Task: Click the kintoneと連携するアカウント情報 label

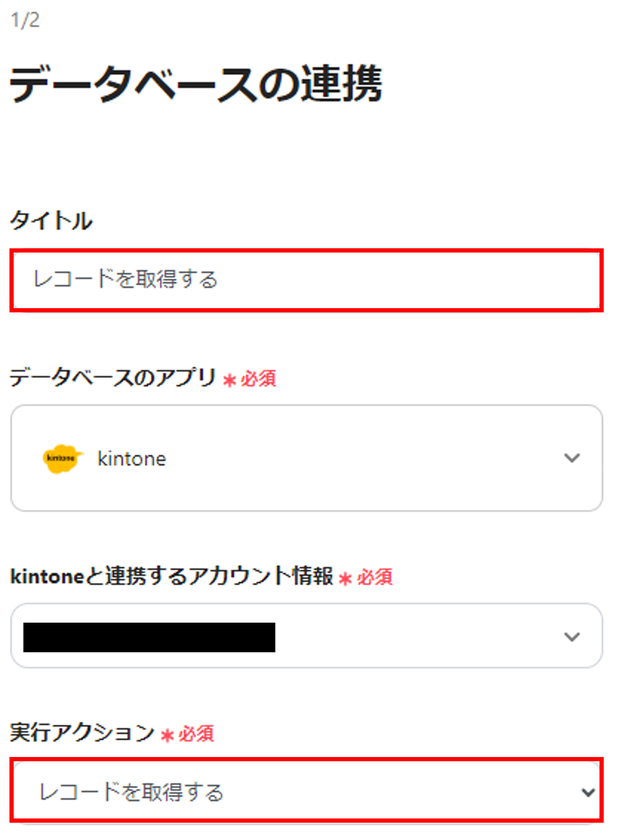Action: (x=172, y=576)
